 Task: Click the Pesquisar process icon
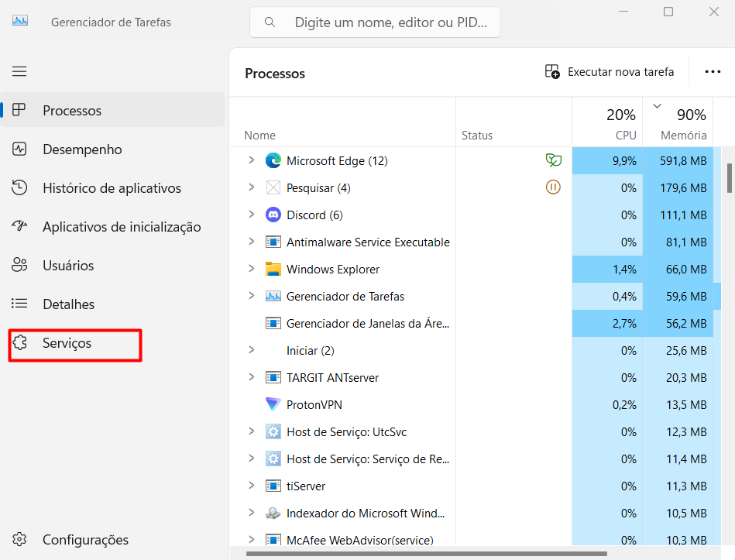click(x=273, y=187)
